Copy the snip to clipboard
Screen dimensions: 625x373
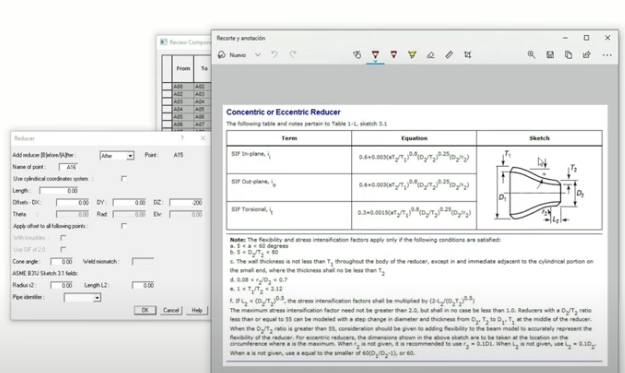pos(568,55)
